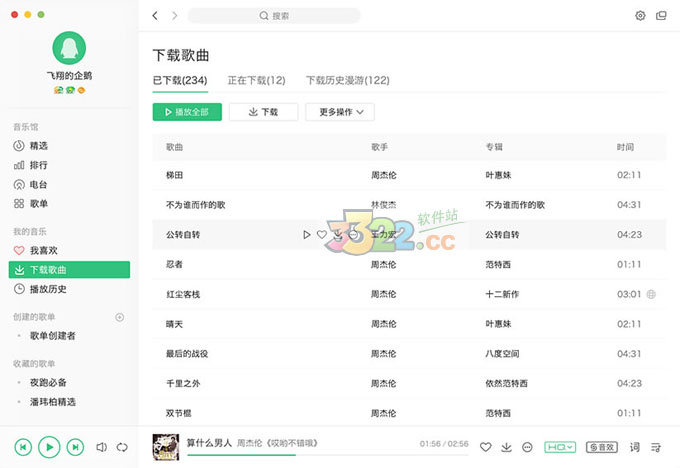Screen dimensions: 680x468
Task: Switch to 下载历史漫游(122) tab
Action: pyautogui.click(x=348, y=81)
